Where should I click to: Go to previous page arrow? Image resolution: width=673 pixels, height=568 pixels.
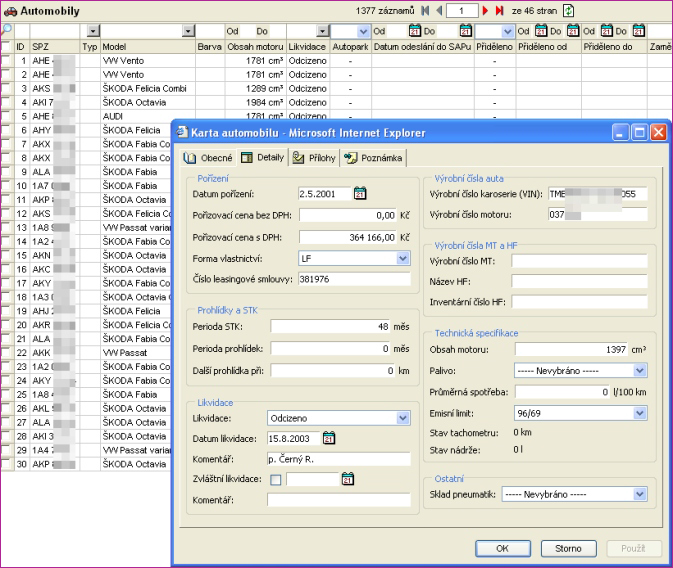click(439, 11)
